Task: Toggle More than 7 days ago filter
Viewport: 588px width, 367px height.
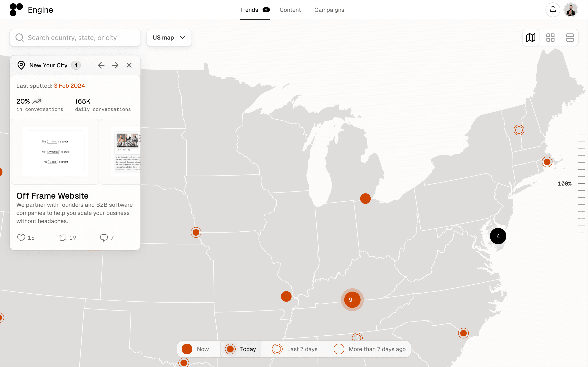Action: [370, 349]
